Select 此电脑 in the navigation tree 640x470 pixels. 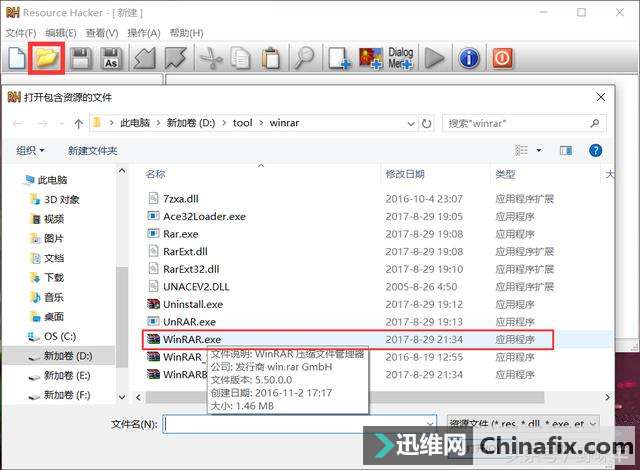tap(46, 180)
